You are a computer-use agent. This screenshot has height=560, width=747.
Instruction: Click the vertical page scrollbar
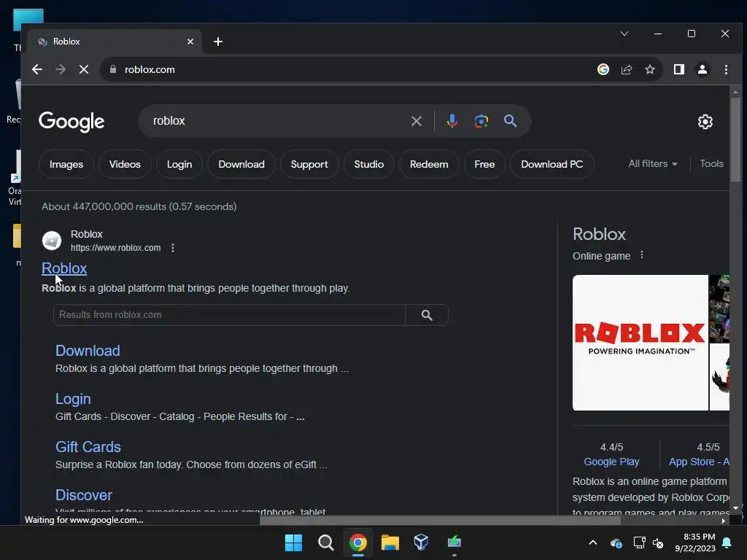(x=735, y=139)
